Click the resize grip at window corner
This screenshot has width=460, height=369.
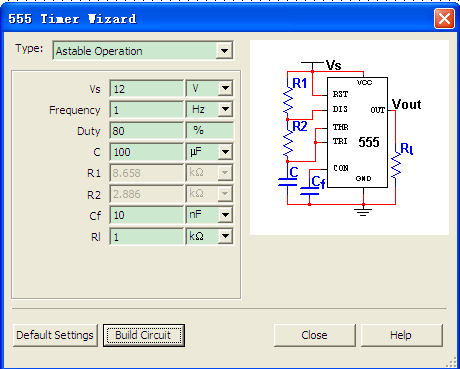click(x=452, y=362)
